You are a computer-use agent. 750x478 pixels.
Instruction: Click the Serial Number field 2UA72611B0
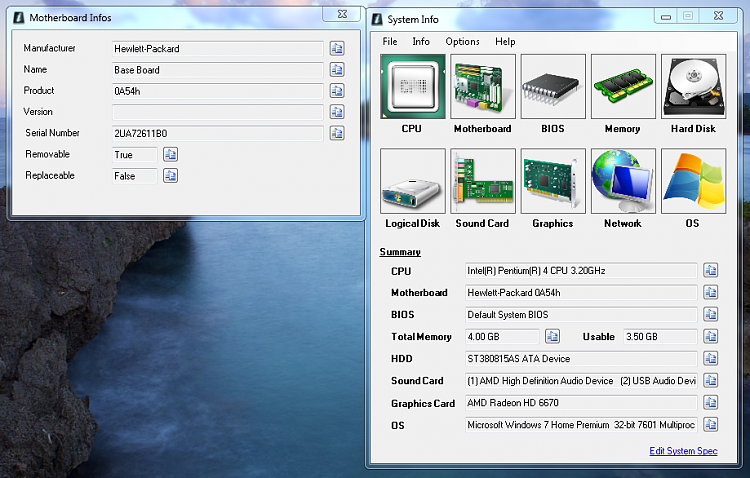click(218, 133)
